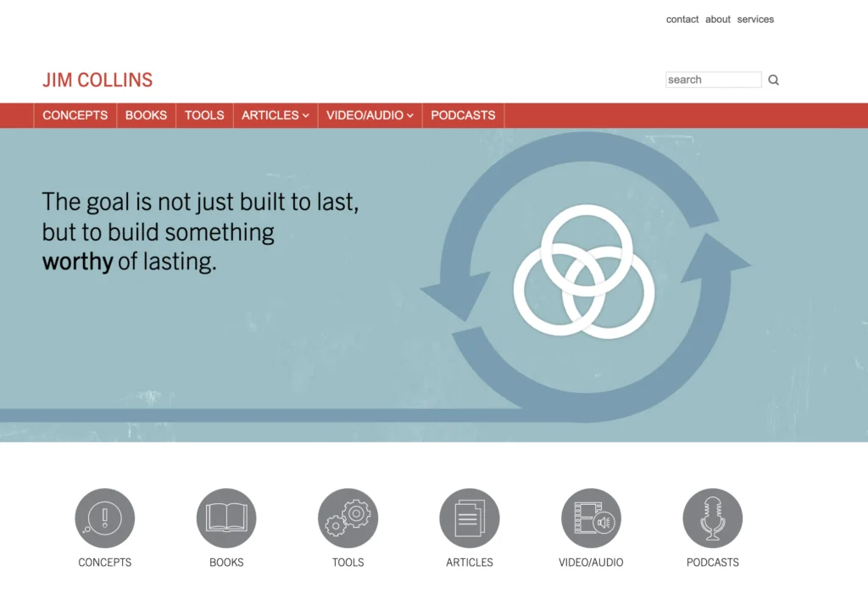Open the services link
This screenshot has height=593, width=868.
pyautogui.click(x=755, y=19)
